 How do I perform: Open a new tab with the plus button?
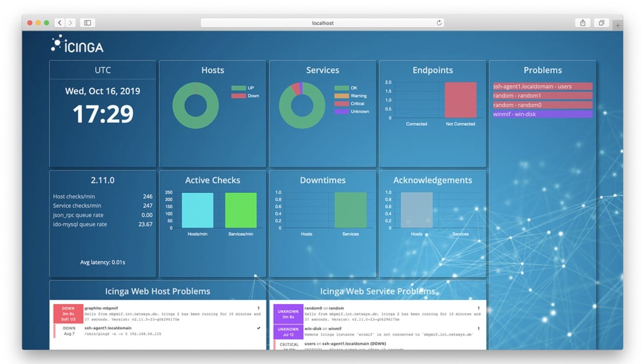618,25
